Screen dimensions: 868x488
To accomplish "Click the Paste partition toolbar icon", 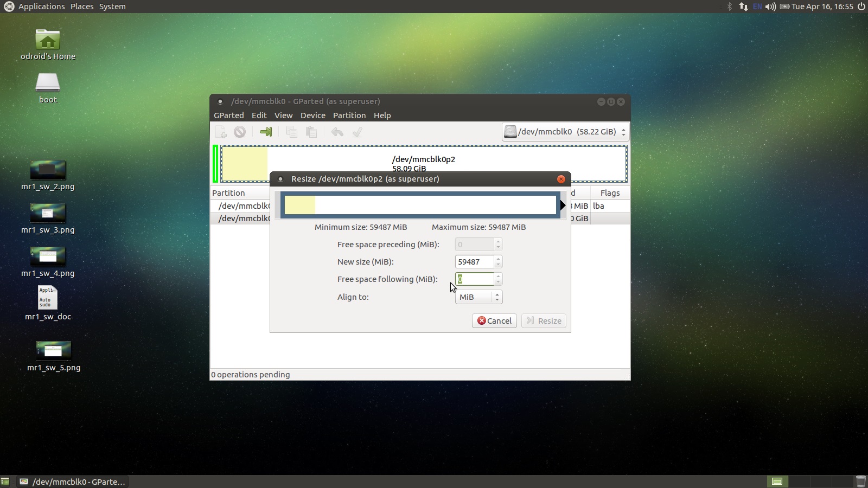I will tap(311, 132).
